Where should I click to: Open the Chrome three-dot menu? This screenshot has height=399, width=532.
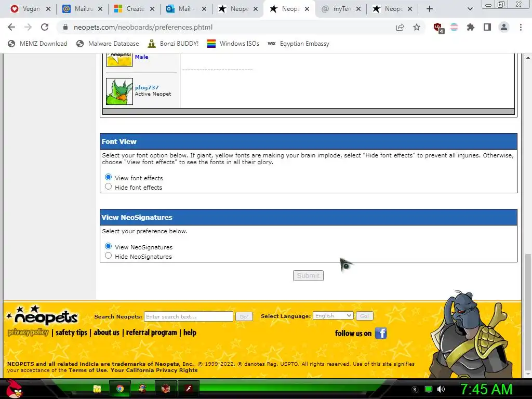coord(521,27)
